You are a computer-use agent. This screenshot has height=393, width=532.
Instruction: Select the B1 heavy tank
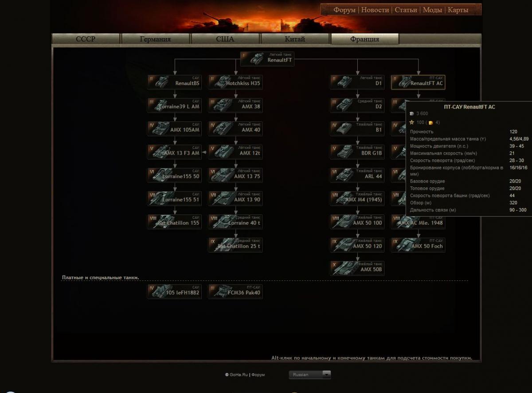357,128
